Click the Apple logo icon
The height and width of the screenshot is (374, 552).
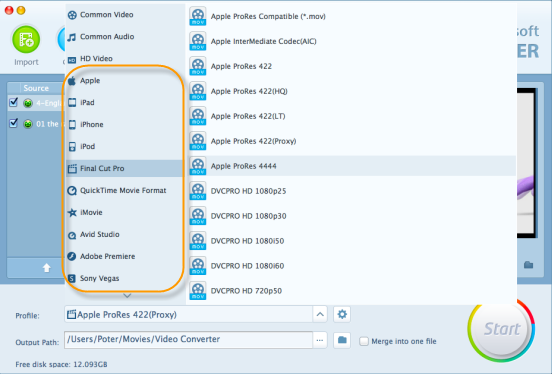(x=72, y=81)
